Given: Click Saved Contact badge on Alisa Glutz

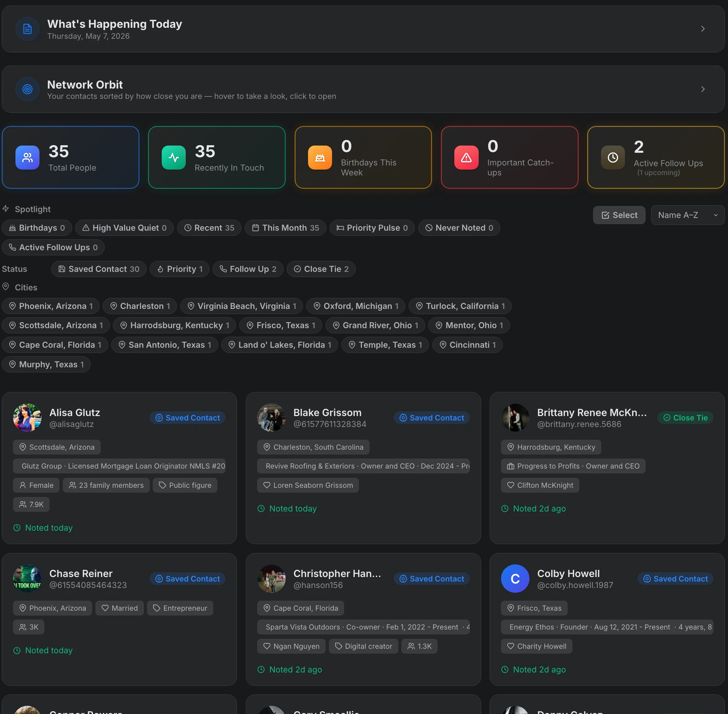Looking at the screenshot, I should click(187, 418).
